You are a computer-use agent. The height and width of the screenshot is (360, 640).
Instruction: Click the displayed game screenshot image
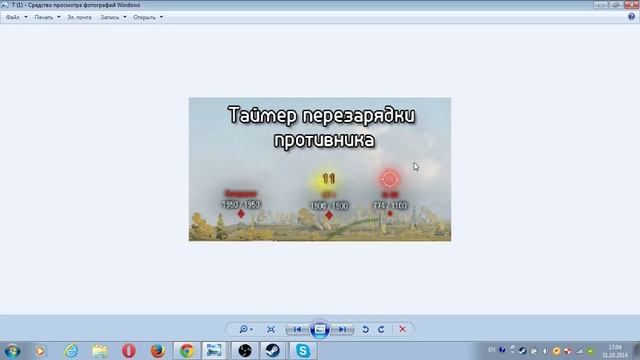click(320, 169)
